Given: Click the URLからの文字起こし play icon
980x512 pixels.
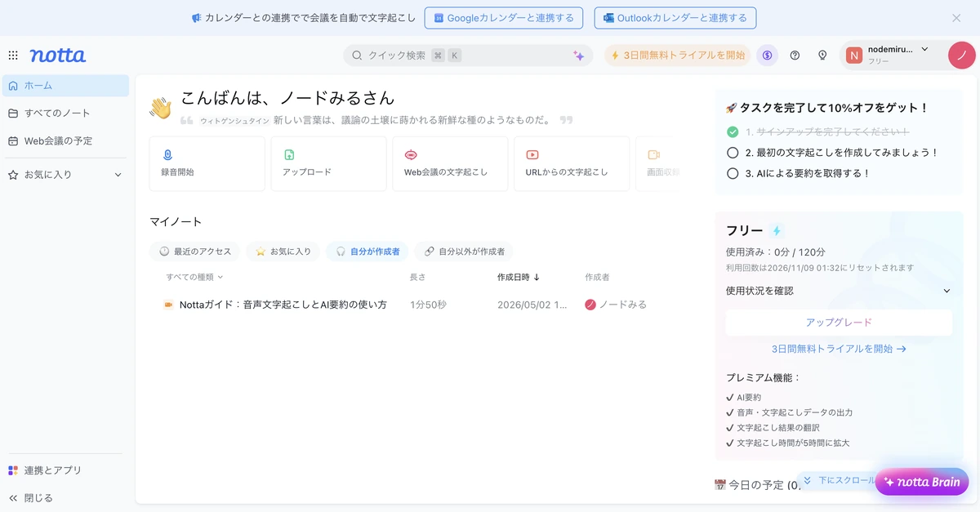Looking at the screenshot, I should 532,154.
